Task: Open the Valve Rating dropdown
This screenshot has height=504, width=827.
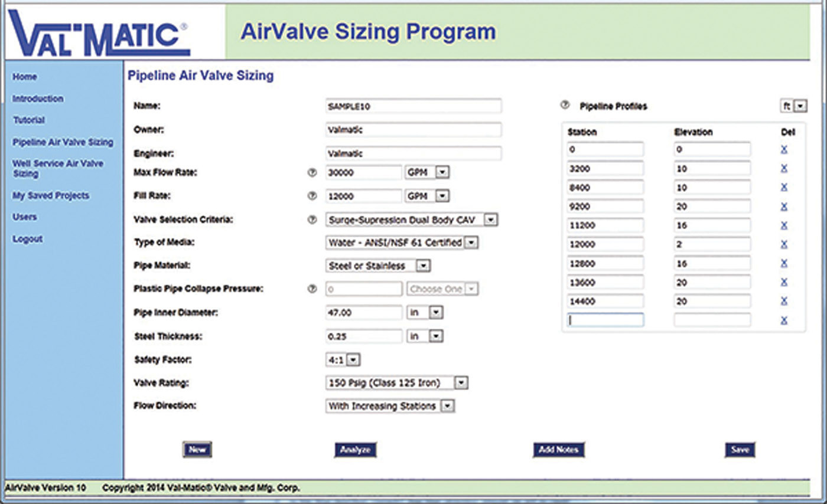Action: point(397,383)
